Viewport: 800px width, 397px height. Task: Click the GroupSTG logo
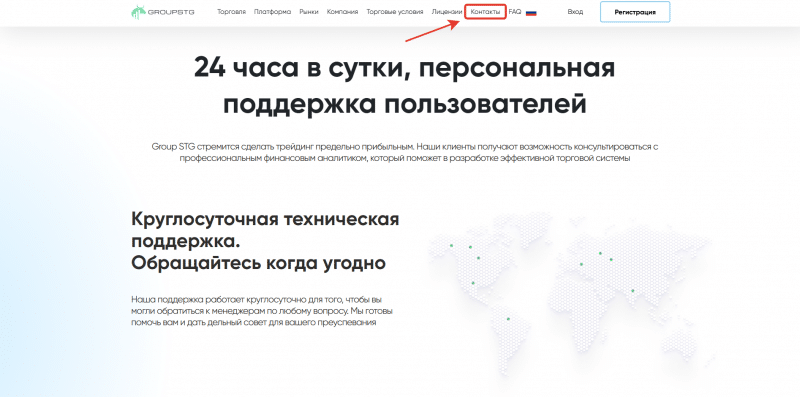click(x=163, y=12)
